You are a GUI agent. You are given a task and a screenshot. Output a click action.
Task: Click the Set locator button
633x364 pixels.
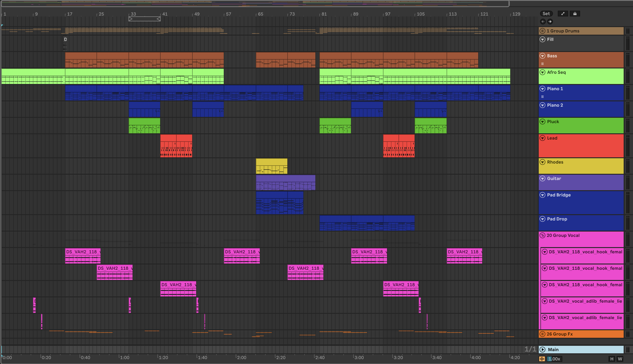(546, 14)
